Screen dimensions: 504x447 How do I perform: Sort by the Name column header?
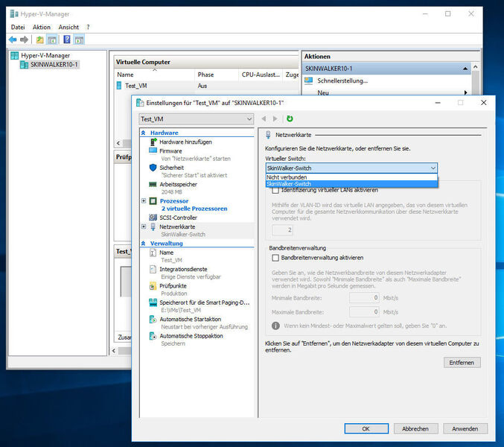coord(154,74)
